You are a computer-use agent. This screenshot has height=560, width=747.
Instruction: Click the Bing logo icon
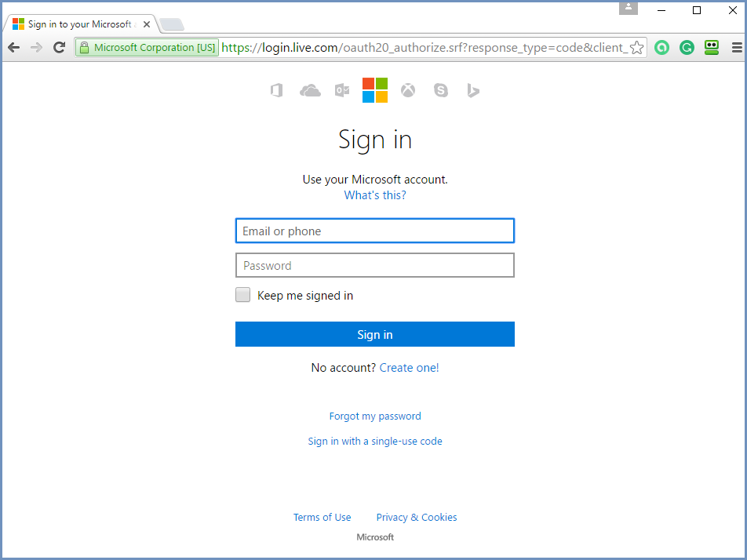point(473,91)
